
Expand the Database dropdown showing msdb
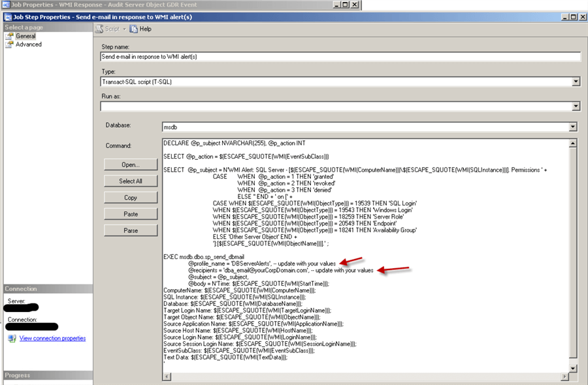(572, 127)
